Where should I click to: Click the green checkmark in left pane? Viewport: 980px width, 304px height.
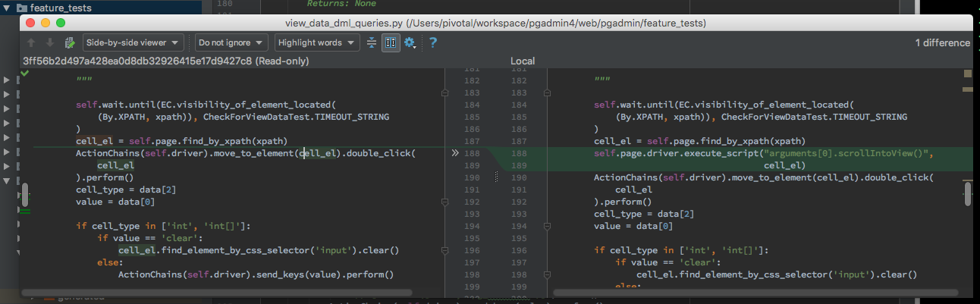click(x=25, y=74)
